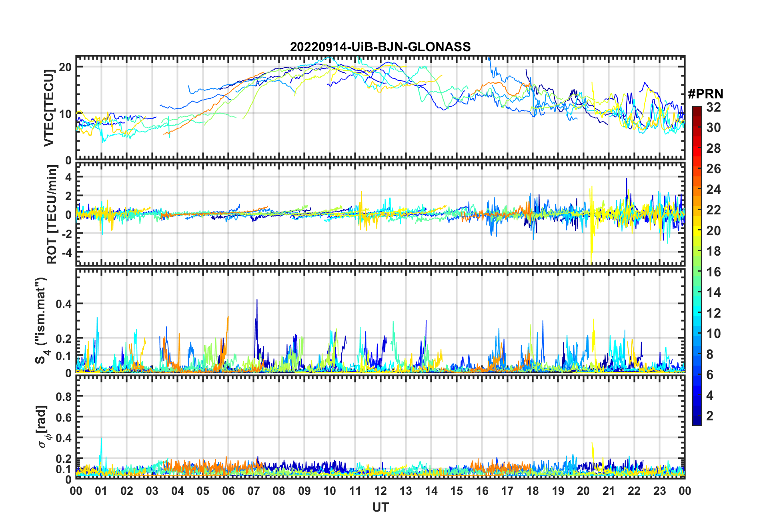The width and height of the screenshot is (761, 532).
Task: Click colorbar tick label 32
Action: (713, 107)
